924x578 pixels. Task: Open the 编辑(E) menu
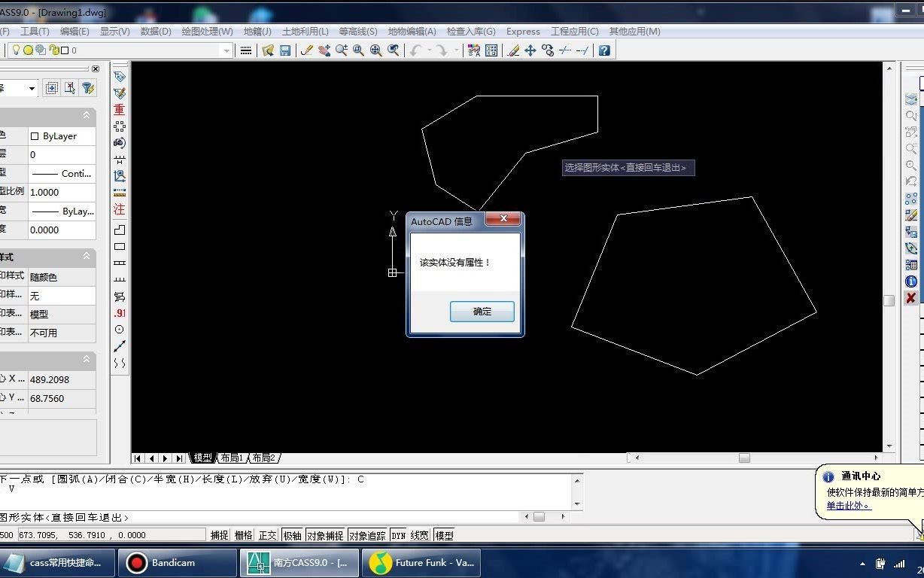tap(74, 32)
